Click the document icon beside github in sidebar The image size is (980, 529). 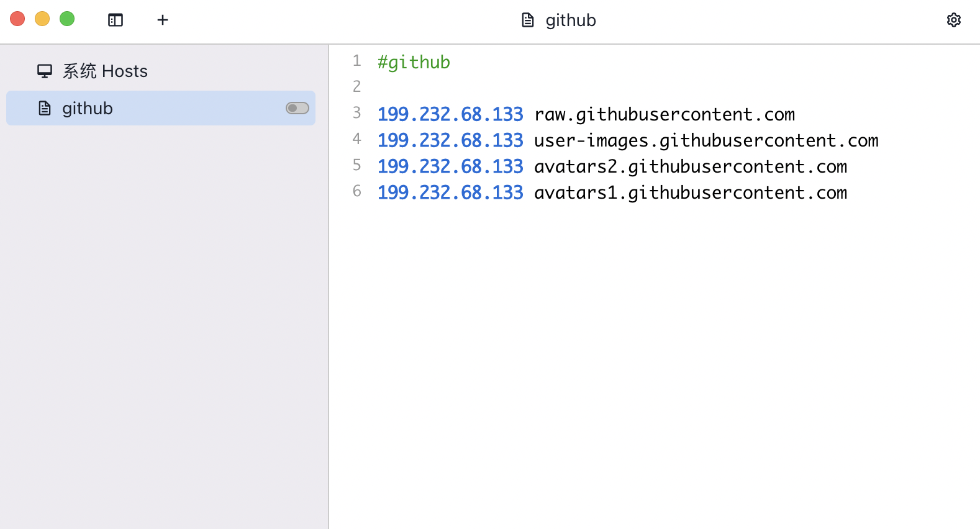(x=45, y=108)
